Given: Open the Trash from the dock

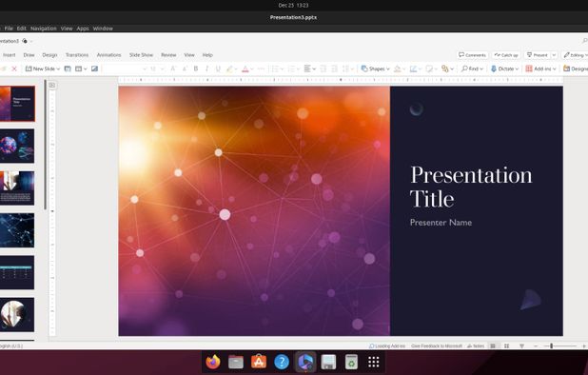Looking at the screenshot, I should (351, 362).
